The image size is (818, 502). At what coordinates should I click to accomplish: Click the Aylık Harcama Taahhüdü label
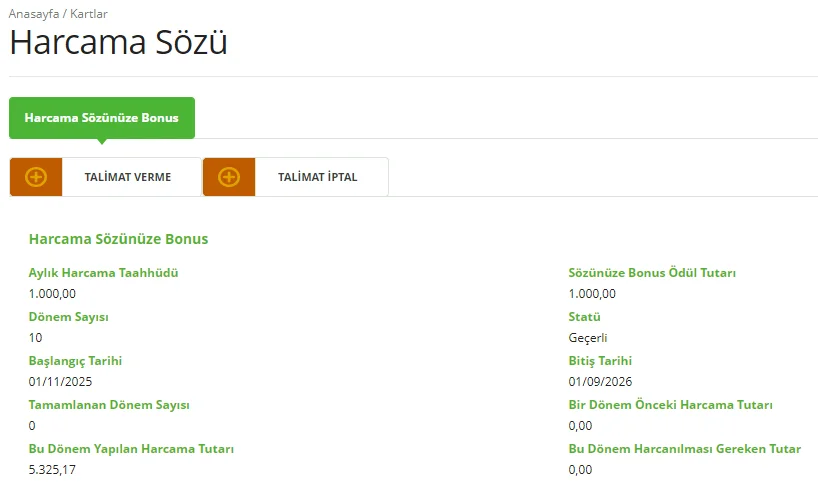[104, 272]
